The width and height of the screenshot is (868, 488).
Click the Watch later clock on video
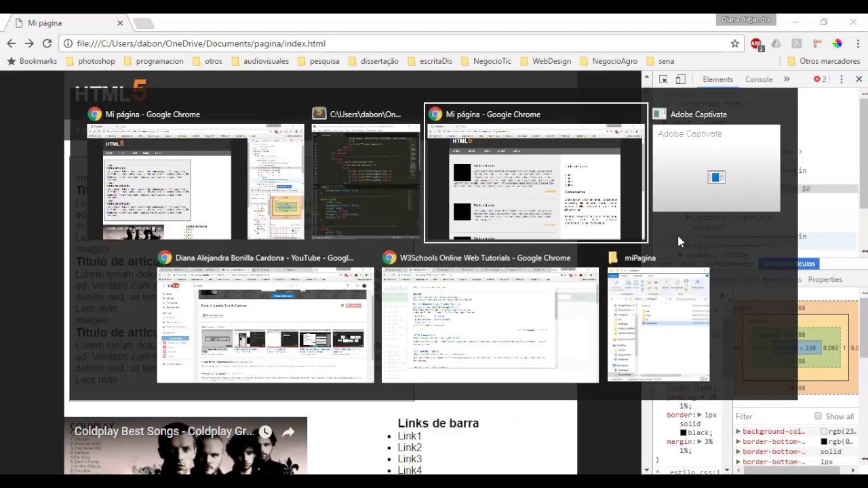coord(265,432)
